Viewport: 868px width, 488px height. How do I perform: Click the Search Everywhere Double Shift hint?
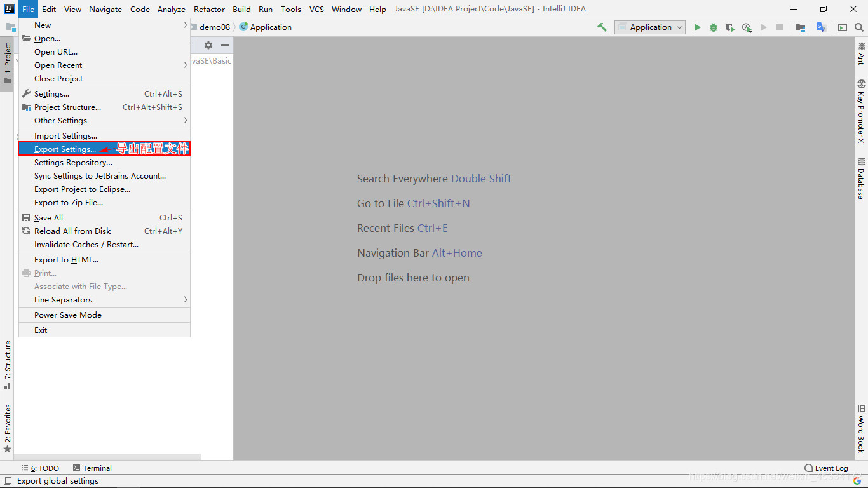[x=434, y=179]
